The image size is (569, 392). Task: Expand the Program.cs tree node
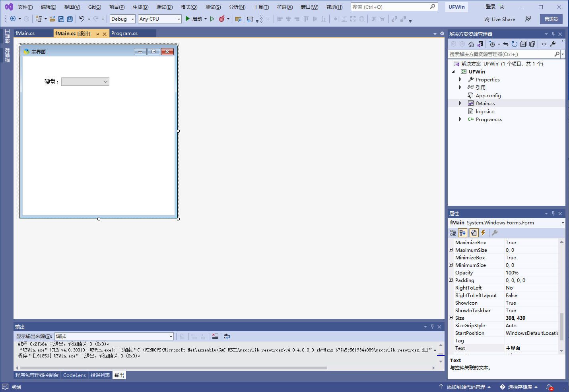[x=460, y=119]
